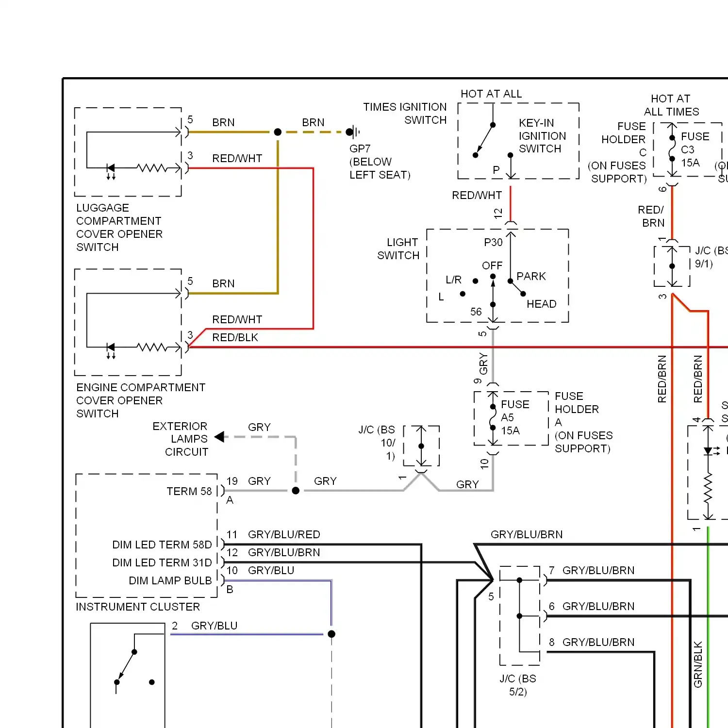
Task: Click the EXTERIOR LAMPS CIRCUIT label
Action: [180, 439]
